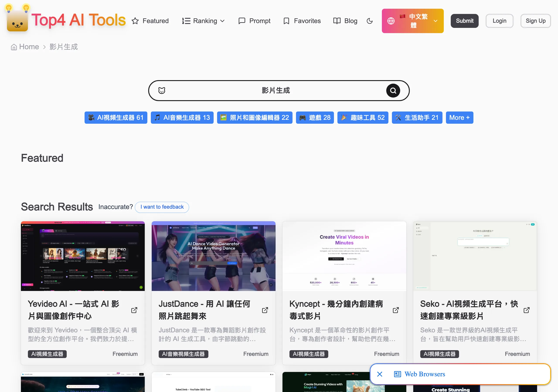Click AI音樂視頻生成器 tag on JustDance card
The height and width of the screenshot is (392, 558).
point(184,354)
